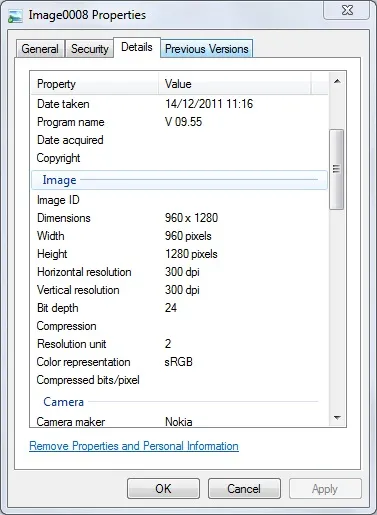Click Remove Properties and Personal Information link
The image size is (377, 515).
(x=134, y=446)
